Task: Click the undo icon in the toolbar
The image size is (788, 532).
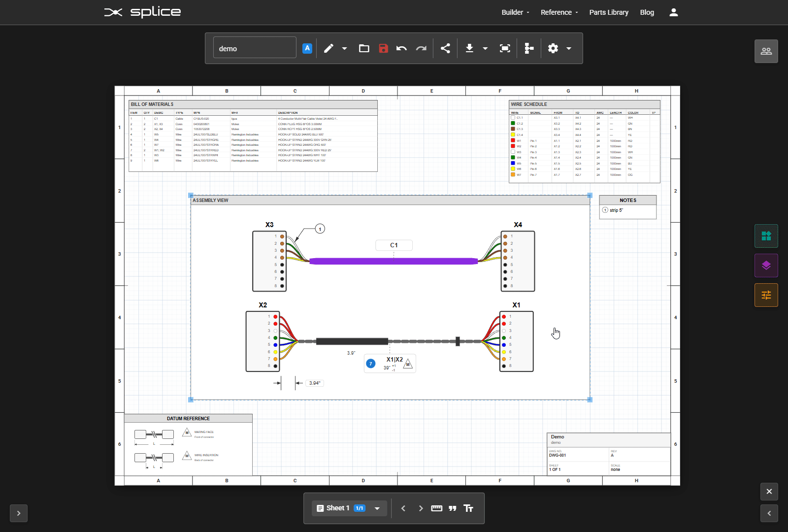Action: [401, 48]
